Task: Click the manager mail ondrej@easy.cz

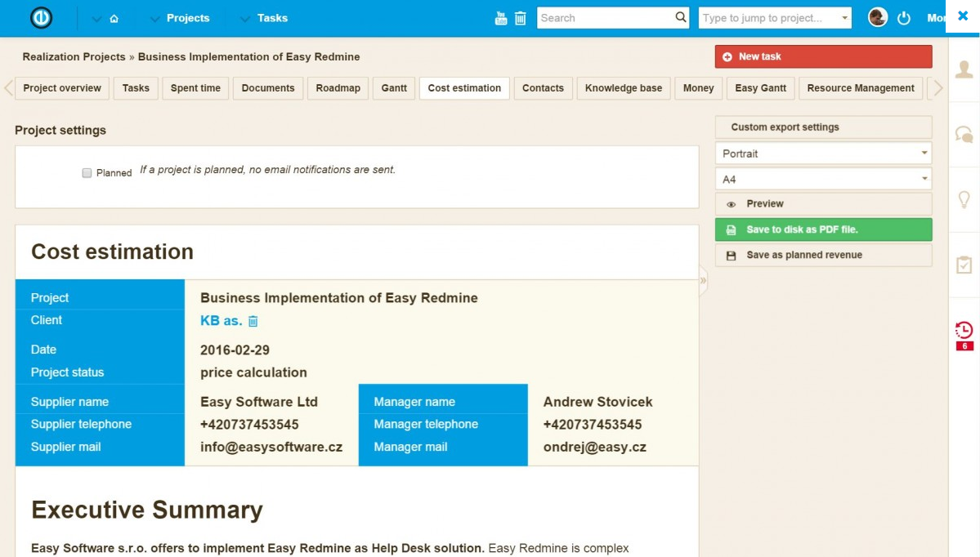Action: (x=594, y=447)
